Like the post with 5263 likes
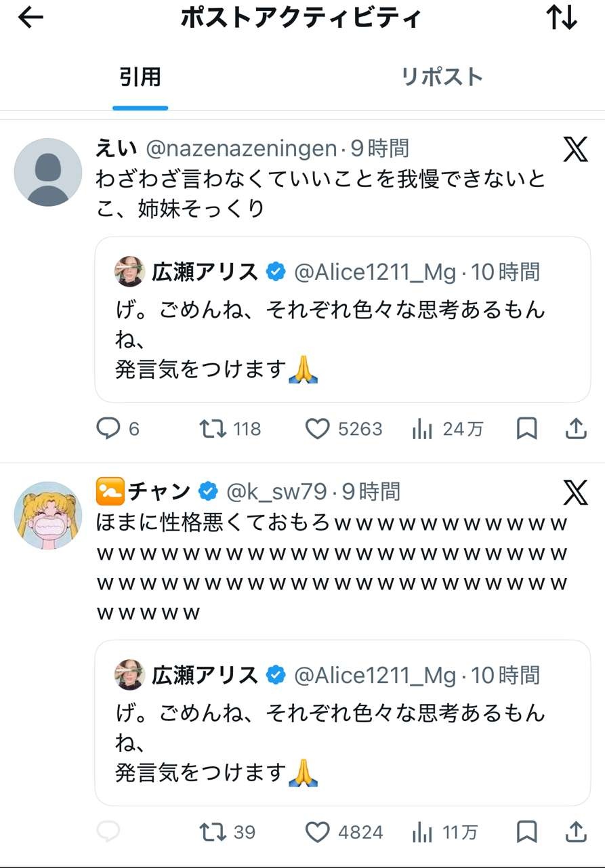Screen dimensions: 605x868 click(317, 428)
